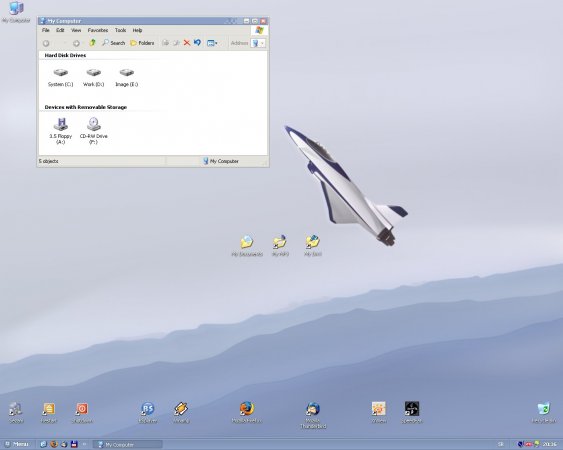The height and width of the screenshot is (450, 563).
Task: Select the black desktop shortcut icon
Action: 412,412
